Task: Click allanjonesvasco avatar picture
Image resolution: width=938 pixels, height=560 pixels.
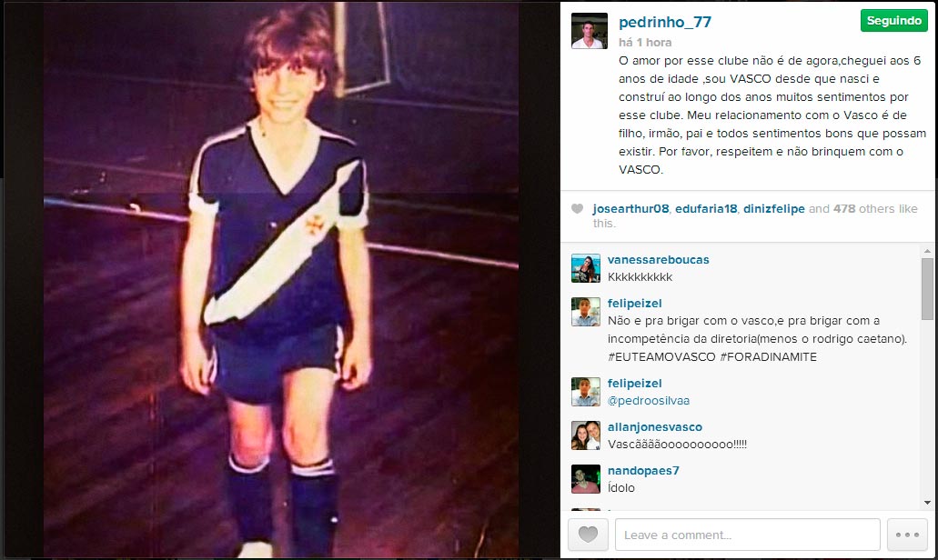Action: click(586, 435)
